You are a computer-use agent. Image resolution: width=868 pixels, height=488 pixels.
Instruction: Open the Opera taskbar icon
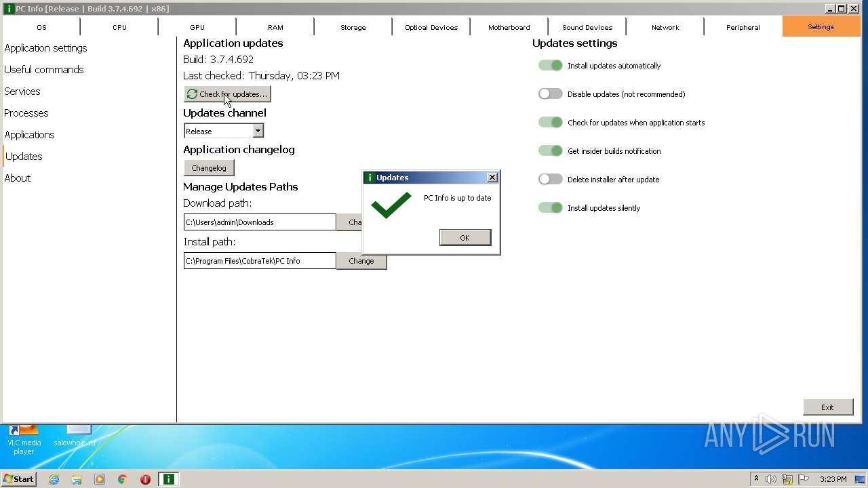coord(145,479)
